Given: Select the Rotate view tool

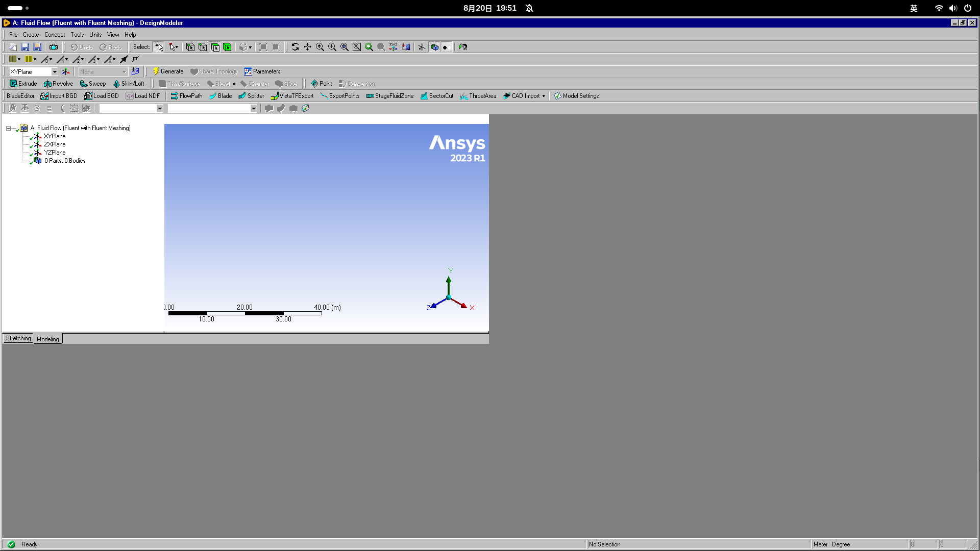Looking at the screenshot, I should (x=295, y=47).
